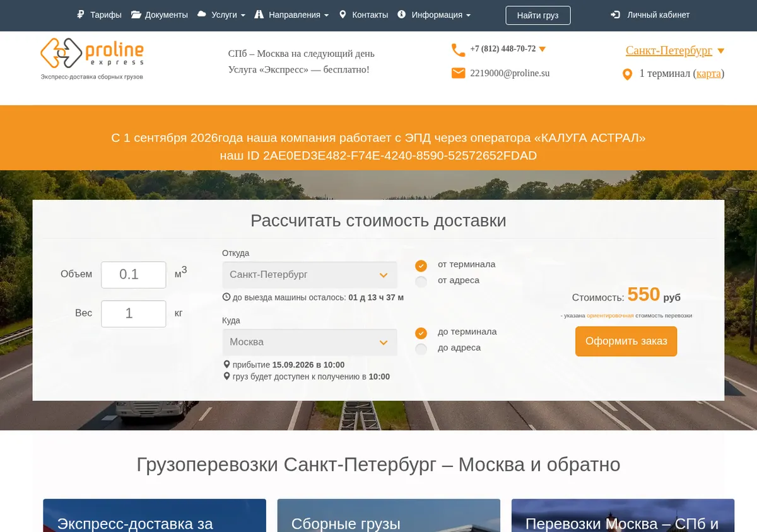The height and width of the screenshot is (532, 757).
Task: Open the terminal 'карта' link
Action: pos(708,74)
